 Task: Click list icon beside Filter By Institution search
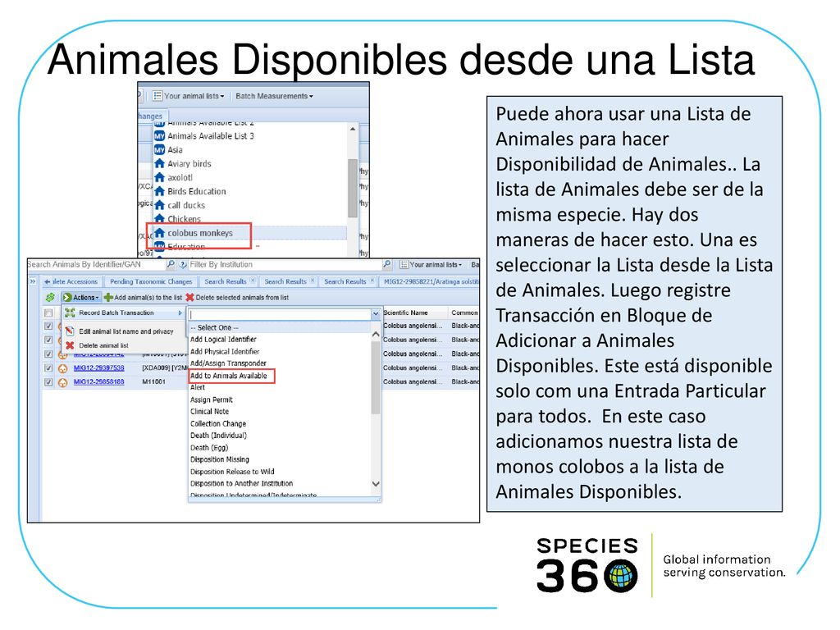[404, 265]
